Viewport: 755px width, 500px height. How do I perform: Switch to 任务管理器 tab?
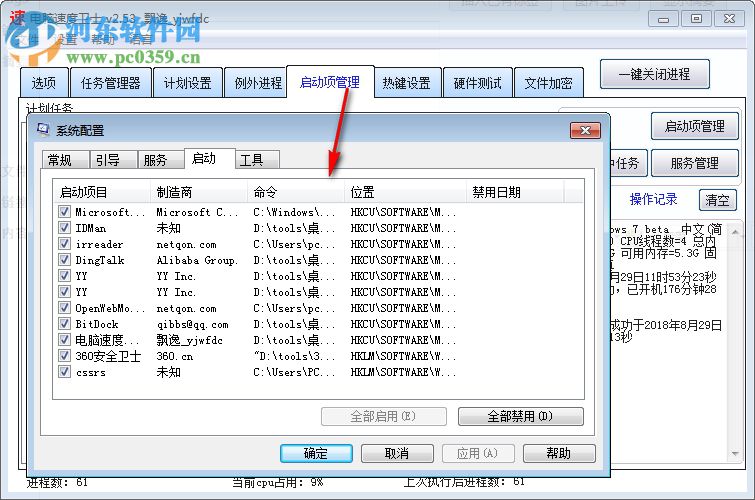[111, 83]
